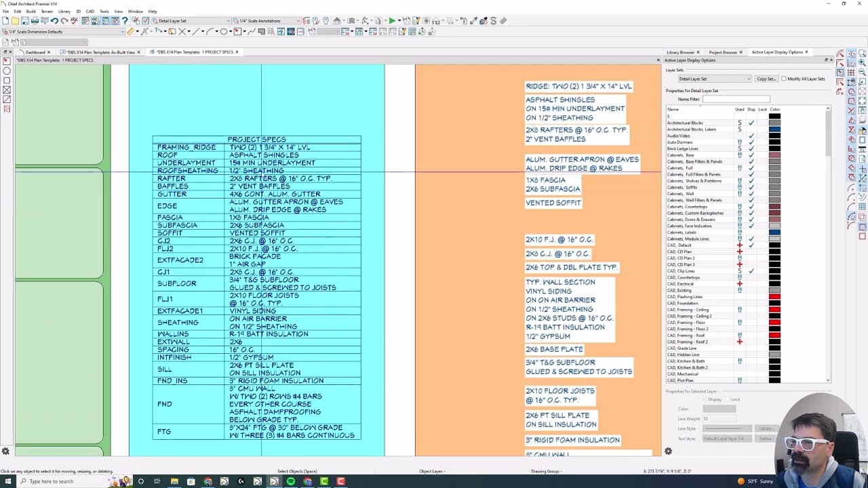Toggle display of CAD, Clip Lines layer
868x488 pixels.
[751, 271]
